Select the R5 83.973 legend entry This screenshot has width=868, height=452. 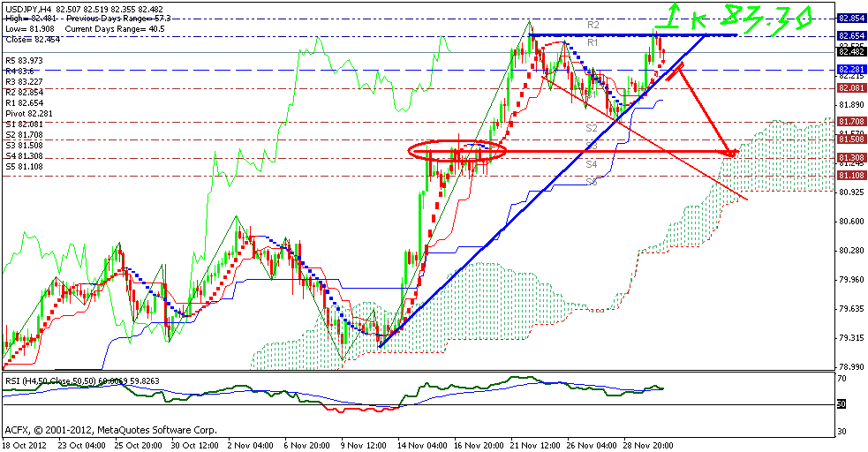[24, 60]
